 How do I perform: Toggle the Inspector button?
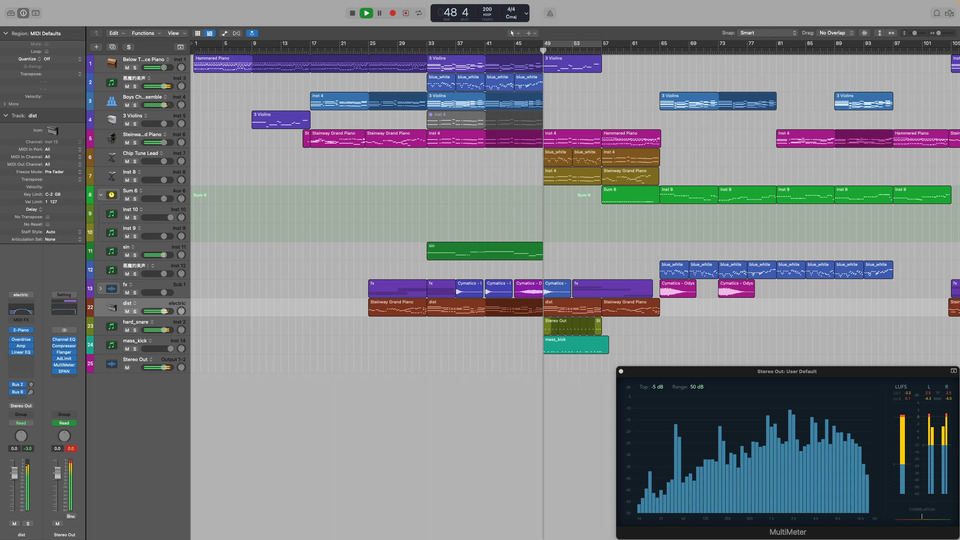click(23, 13)
